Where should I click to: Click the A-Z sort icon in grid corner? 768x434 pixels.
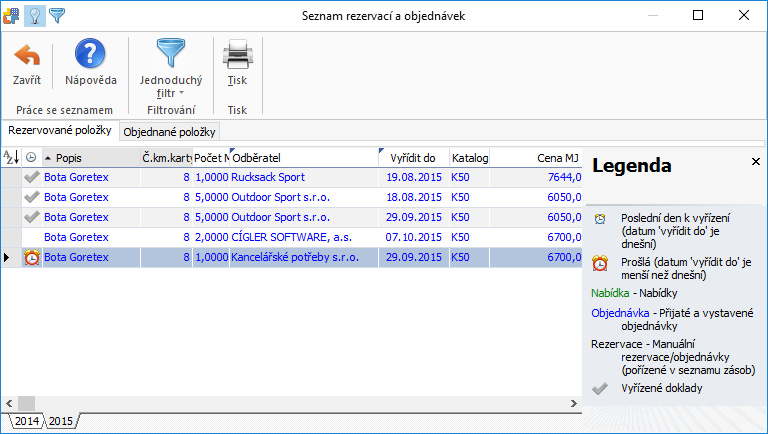[11, 157]
